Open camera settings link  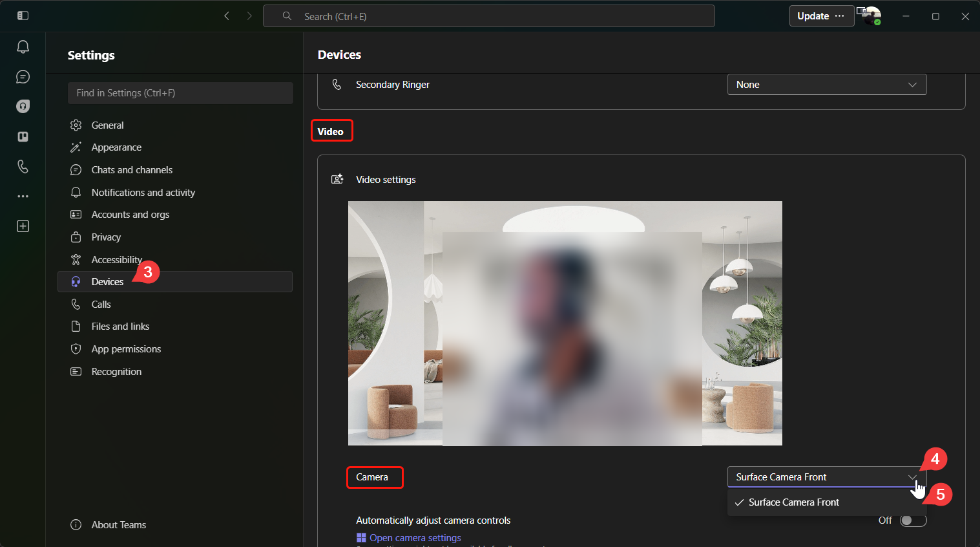point(415,538)
